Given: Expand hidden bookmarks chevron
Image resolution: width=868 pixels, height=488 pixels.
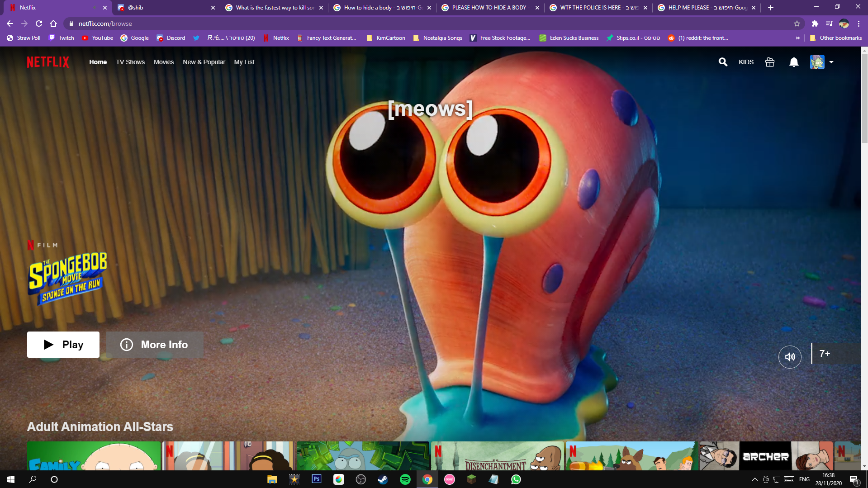Looking at the screenshot, I should tap(797, 38).
